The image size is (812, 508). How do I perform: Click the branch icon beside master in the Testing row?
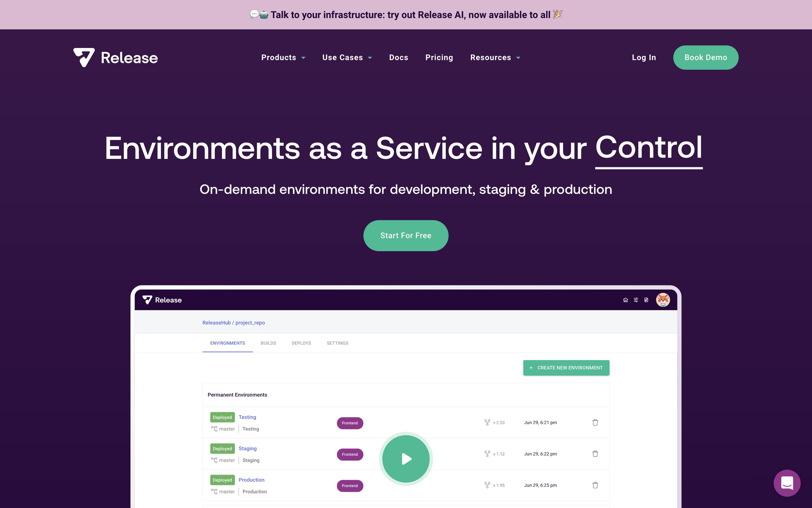214,429
